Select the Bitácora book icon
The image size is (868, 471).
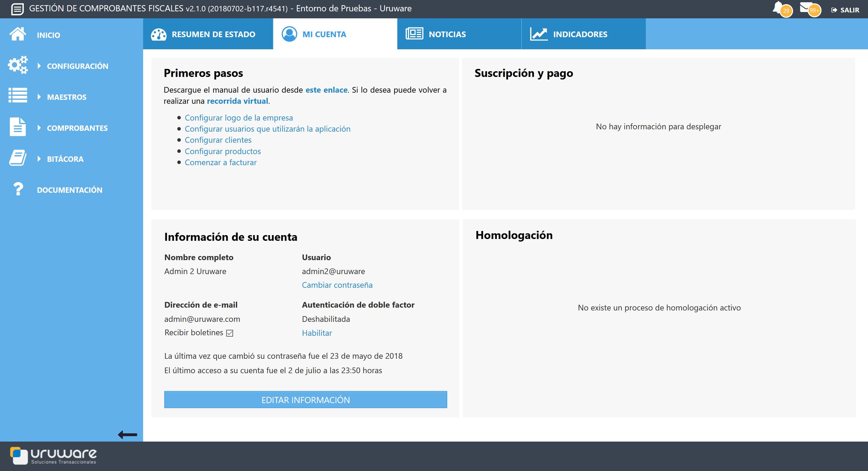[x=18, y=158]
